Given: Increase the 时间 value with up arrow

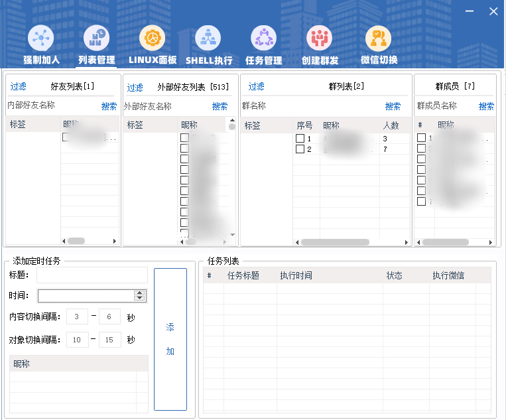Looking at the screenshot, I should 139,293.
